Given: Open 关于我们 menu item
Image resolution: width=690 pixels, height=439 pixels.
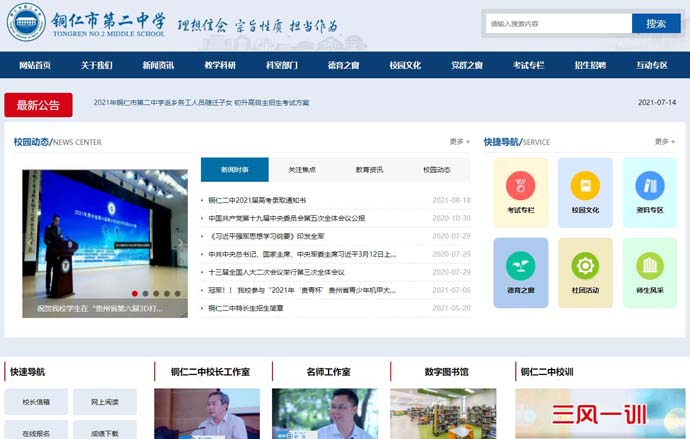Looking at the screenshot, I should pos(96,65).
